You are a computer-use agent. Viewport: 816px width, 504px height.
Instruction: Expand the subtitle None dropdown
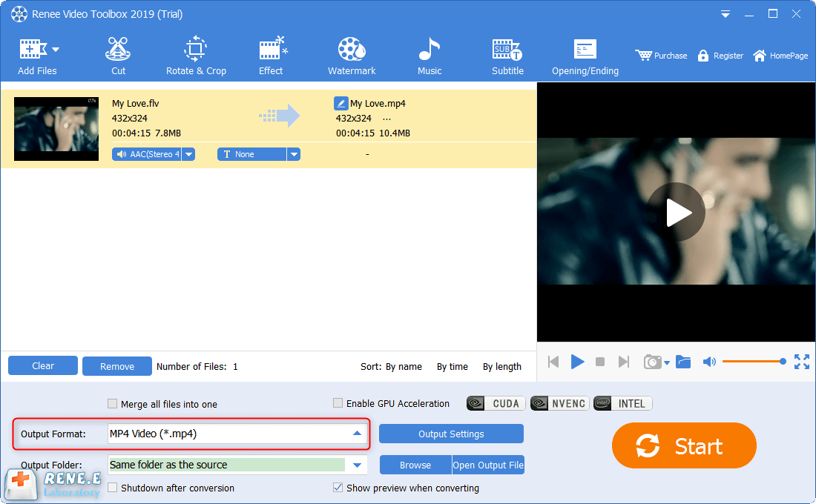tap(294, 154)
